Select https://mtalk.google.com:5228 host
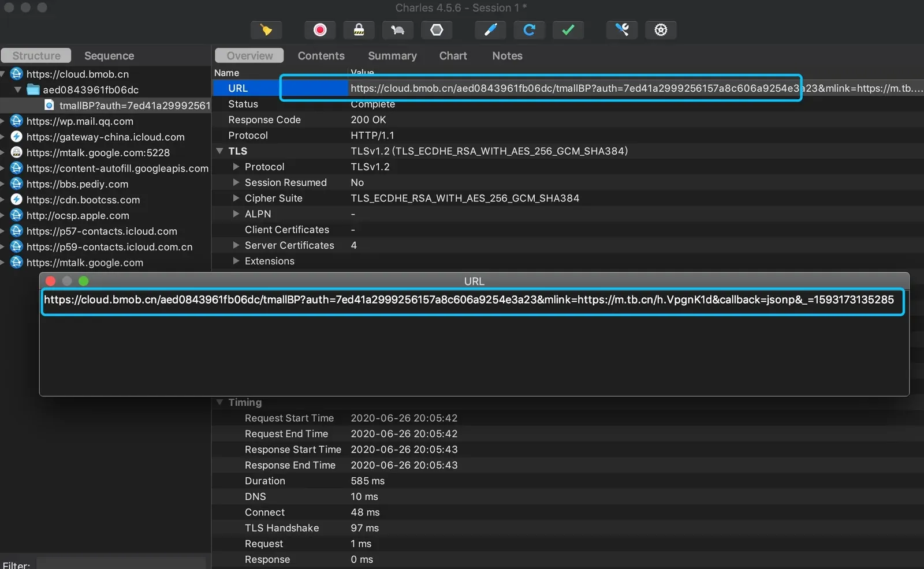 98,152
